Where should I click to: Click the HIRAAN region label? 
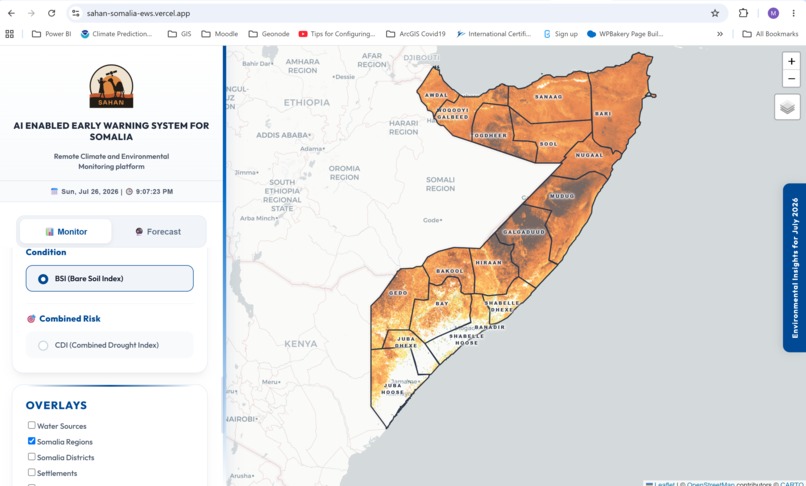[488, 262]
